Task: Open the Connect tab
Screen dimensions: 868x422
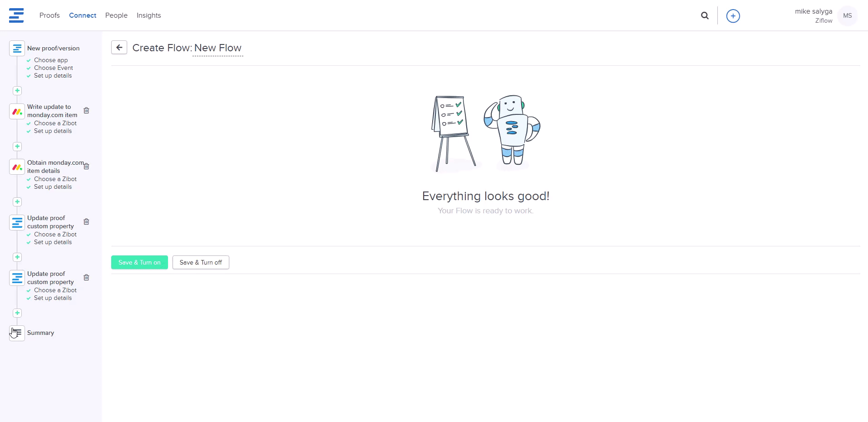Action: point(83,15)
